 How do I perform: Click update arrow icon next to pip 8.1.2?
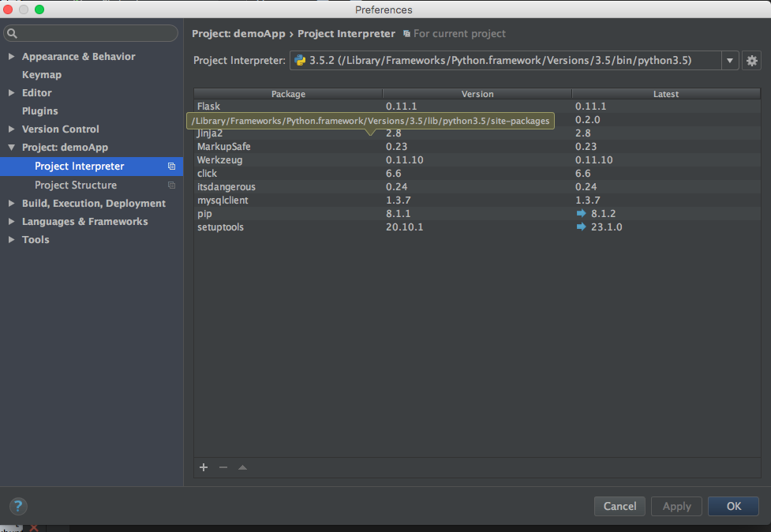coord(581,213)
